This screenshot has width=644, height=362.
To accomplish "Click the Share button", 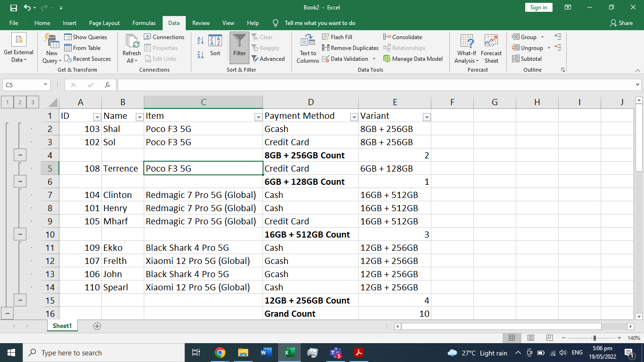I will (621, 23).
